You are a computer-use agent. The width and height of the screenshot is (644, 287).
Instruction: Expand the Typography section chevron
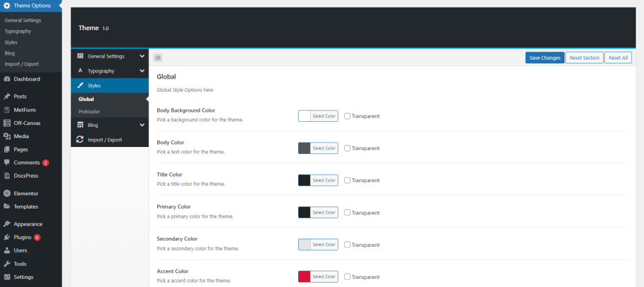(142, 71)
